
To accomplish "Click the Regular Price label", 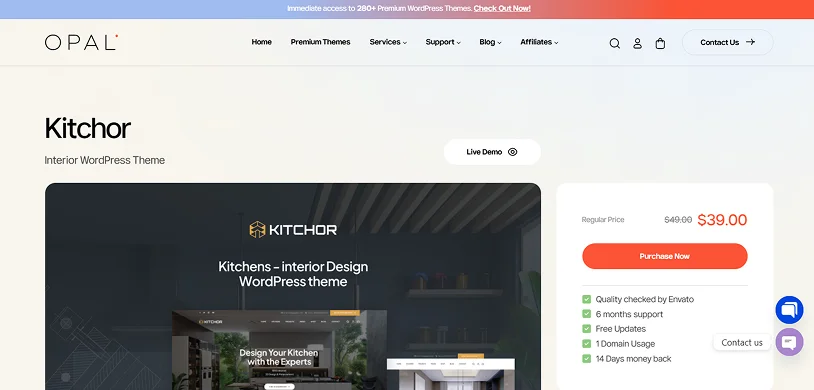I will [603, 220].
